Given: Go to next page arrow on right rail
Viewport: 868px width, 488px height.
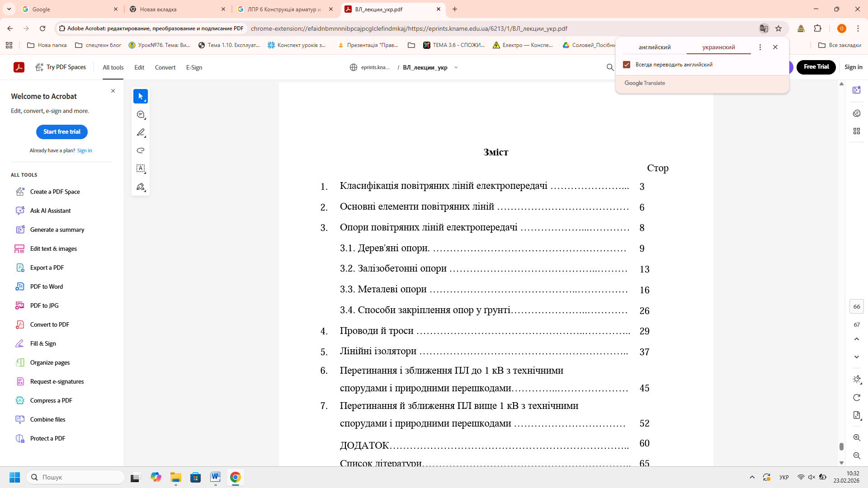Looking at the screenshot, I should pyautogui.click(x=857, y=357).
